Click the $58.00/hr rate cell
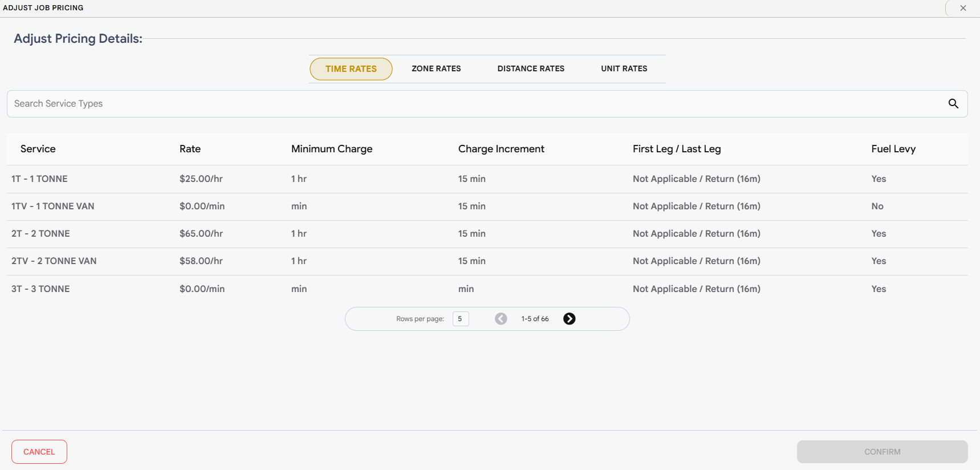Image resolution: width=980 pixels, height=470 pixels. tap(201, 261)
